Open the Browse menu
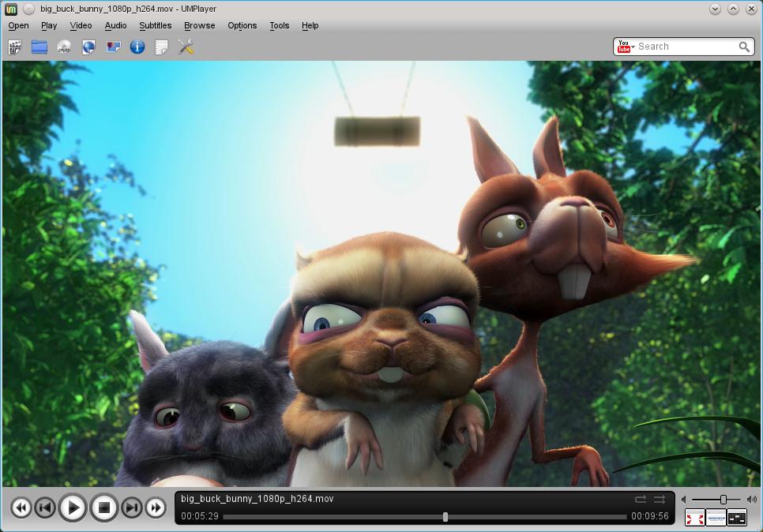Image resolution: width=763 pixels, height=532 pixels. coord(200,26)
